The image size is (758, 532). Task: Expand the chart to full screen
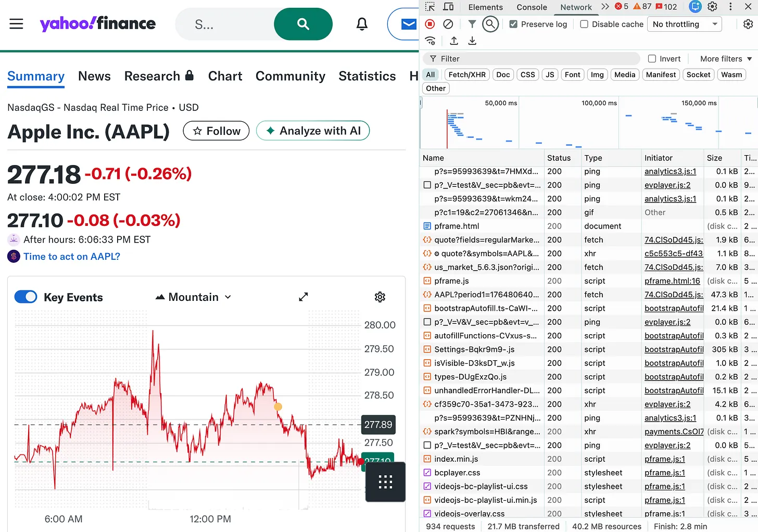(x=304, y=297)
